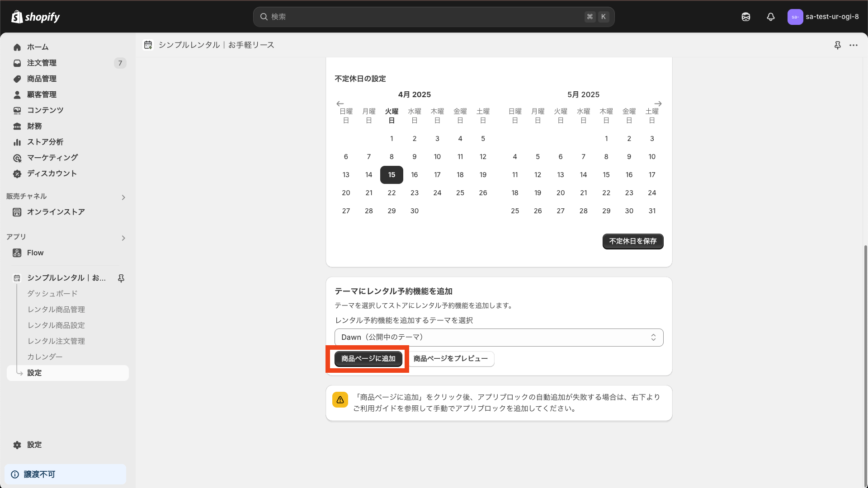Toggle April 22 as an irregular holiday

coord(392,192)
